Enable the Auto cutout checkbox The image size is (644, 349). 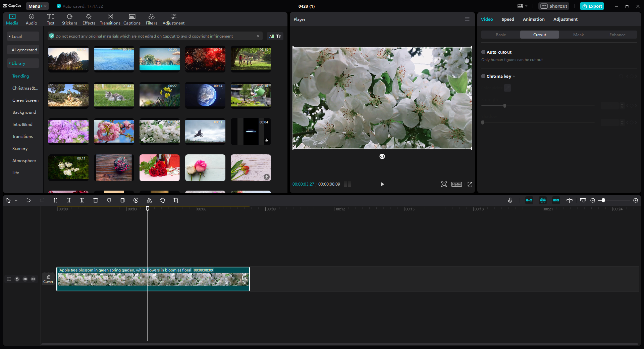click(483, 52)
